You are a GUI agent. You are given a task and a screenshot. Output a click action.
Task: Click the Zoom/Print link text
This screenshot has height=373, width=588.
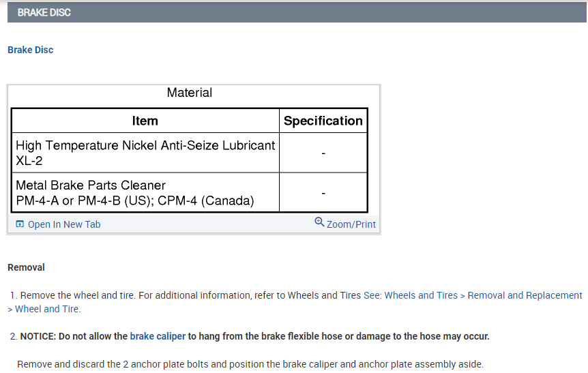point(351,224)
